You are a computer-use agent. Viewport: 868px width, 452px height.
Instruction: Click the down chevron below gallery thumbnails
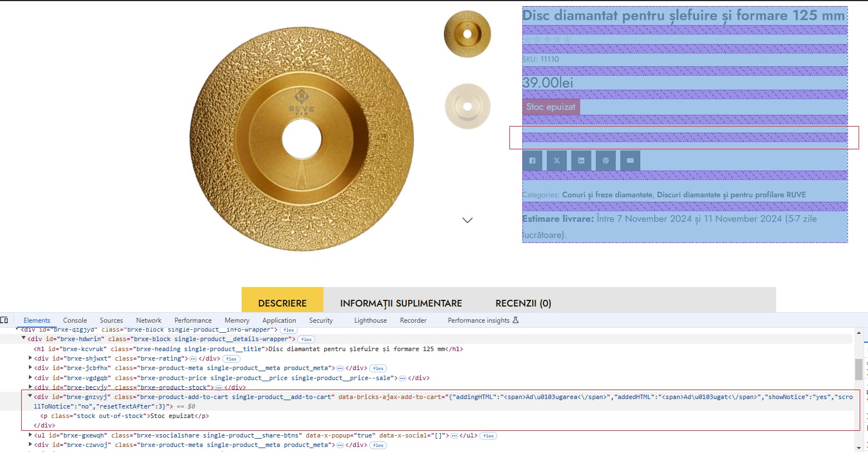[x=468, y=220]
